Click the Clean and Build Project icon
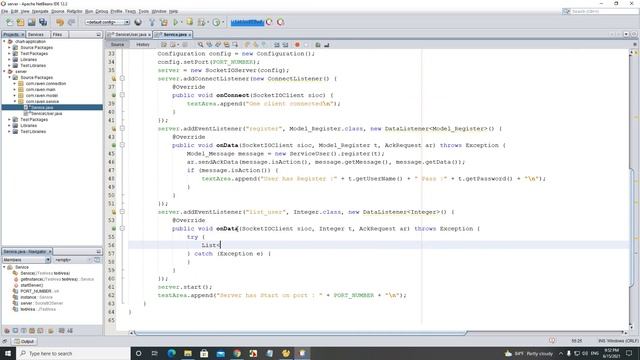 tap(164, 22)
